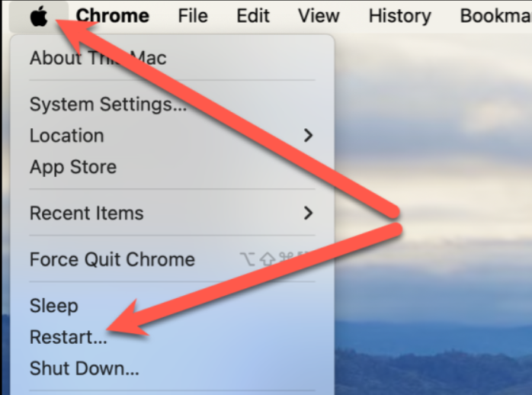This screenshot has height=395, width=532.
Task: Expand the Location submenu chevron
Action: (x=308, y=136)
